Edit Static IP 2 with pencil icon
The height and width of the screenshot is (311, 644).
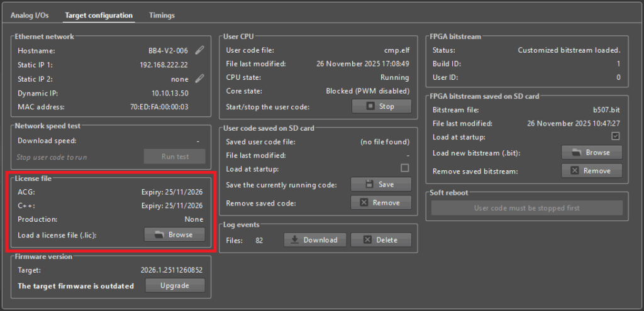[x=199, y=79]
